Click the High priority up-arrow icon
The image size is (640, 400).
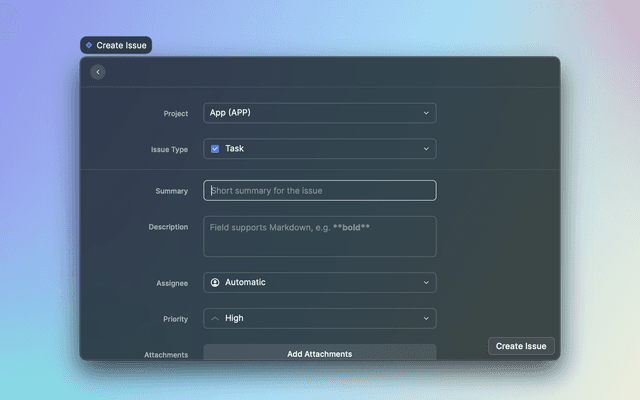(215, 319)
